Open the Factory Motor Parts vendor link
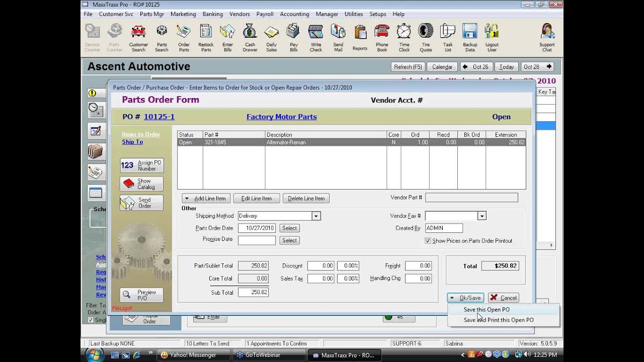Screen dimensions: 644x362 click(x=282, y=117)
